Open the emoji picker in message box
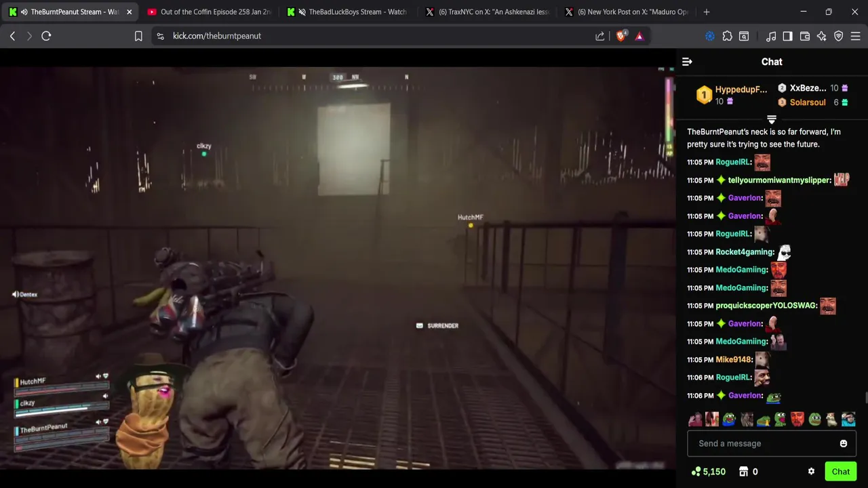Viewport: 868px width, 488px height. click(x=844, y=443)
